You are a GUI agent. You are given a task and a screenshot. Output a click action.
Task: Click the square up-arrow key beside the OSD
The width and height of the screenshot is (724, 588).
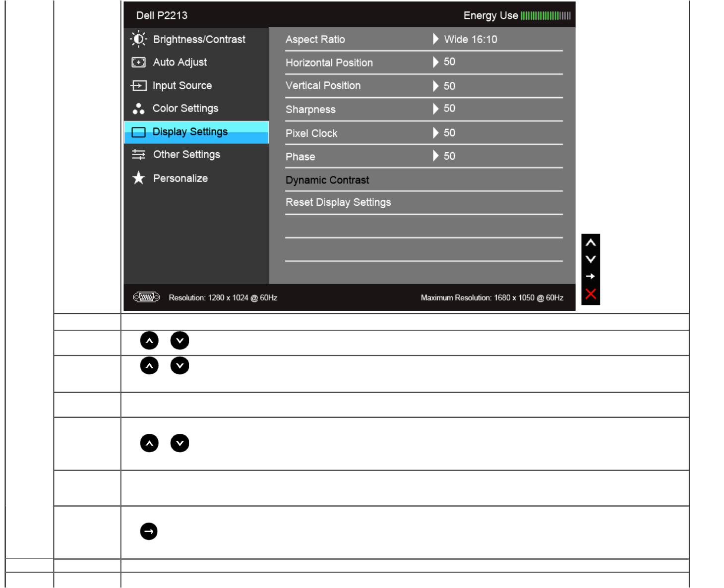tap(591, 242)
